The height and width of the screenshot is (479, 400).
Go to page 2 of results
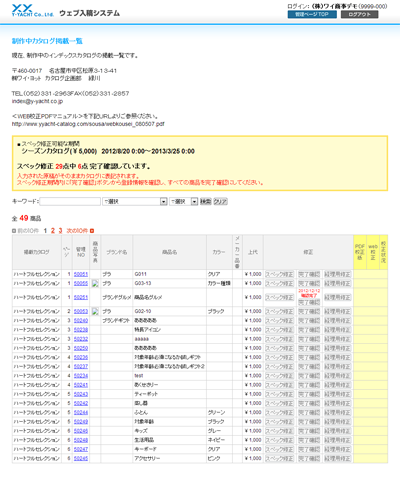point(53,231)
